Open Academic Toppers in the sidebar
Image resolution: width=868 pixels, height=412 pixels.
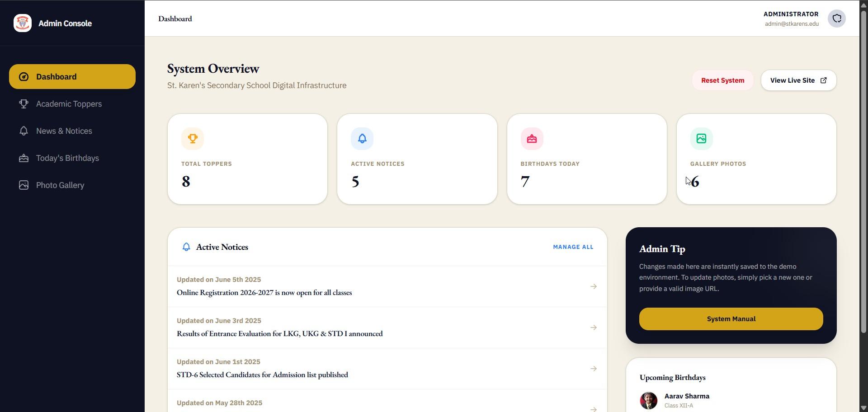pyautogui.click(x=72, y=104)
